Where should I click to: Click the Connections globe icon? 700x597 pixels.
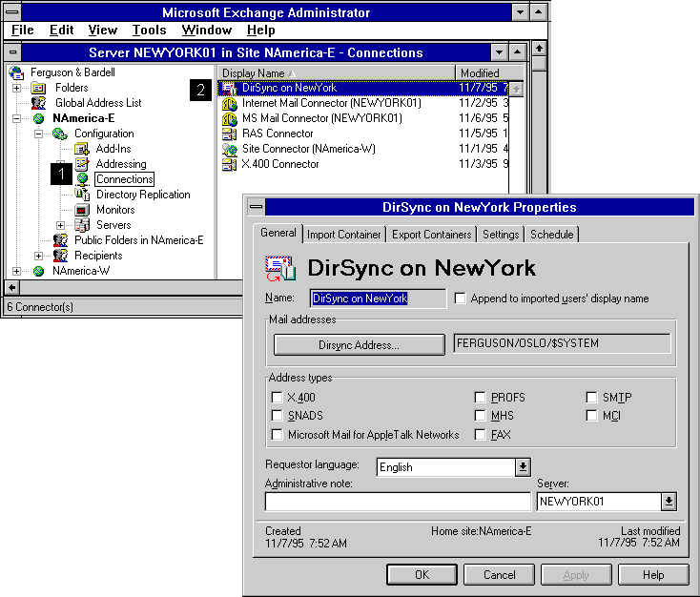[x=82, y=179]
